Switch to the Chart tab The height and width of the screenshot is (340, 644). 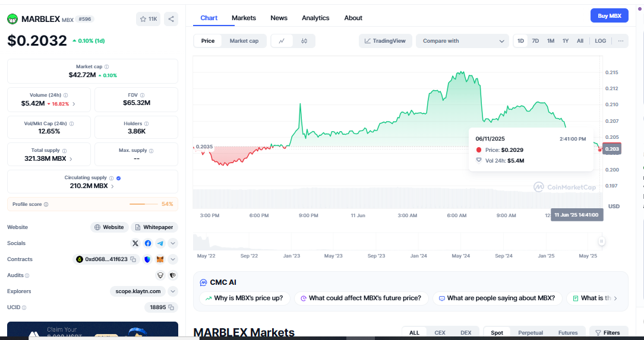209,18
